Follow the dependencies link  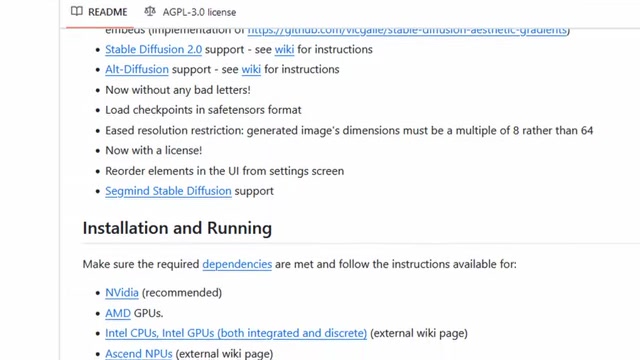click(x=237, y=264)
